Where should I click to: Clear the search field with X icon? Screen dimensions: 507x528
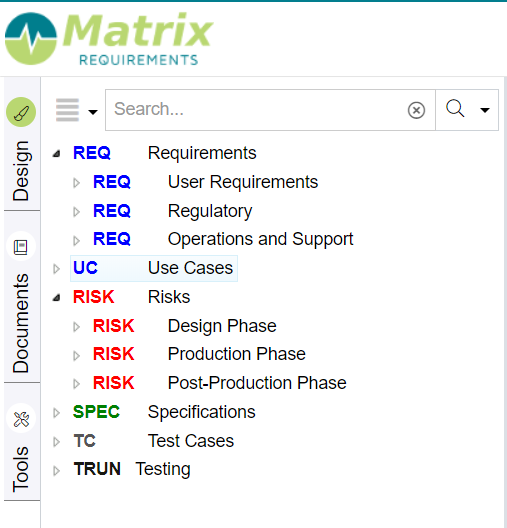416,110
